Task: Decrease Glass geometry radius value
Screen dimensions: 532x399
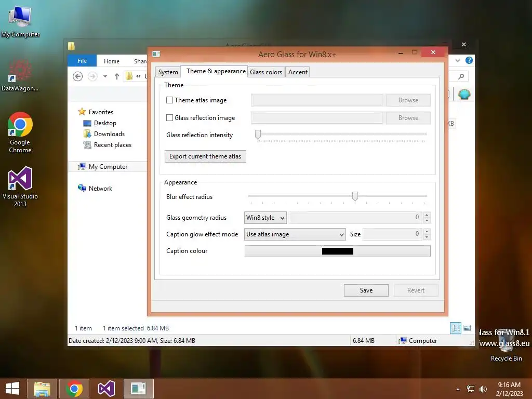Action: click(427, 220)
